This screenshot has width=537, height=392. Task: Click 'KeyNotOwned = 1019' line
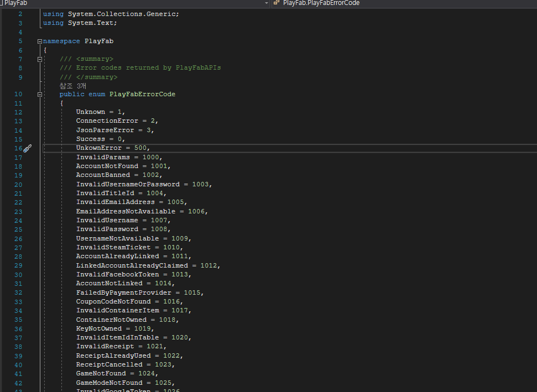115,328
